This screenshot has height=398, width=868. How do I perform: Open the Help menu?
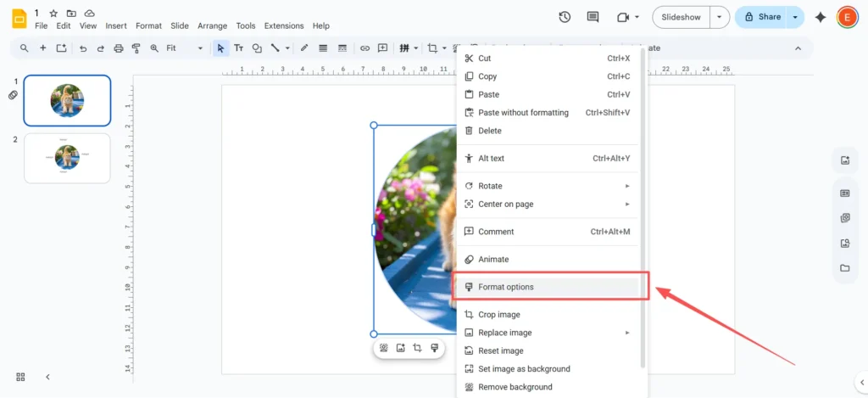pos(321,25)
